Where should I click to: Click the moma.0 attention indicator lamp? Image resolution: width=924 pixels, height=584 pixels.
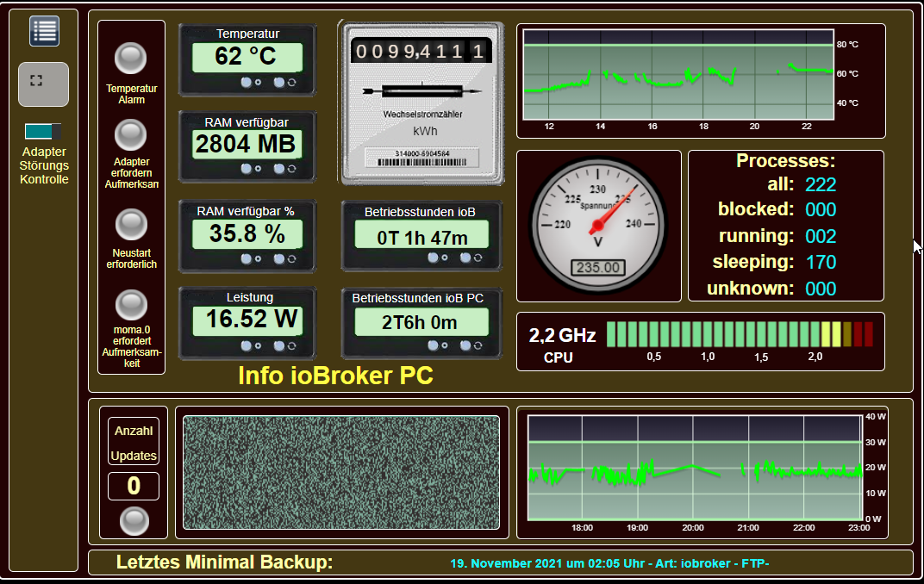pos(131,304)
